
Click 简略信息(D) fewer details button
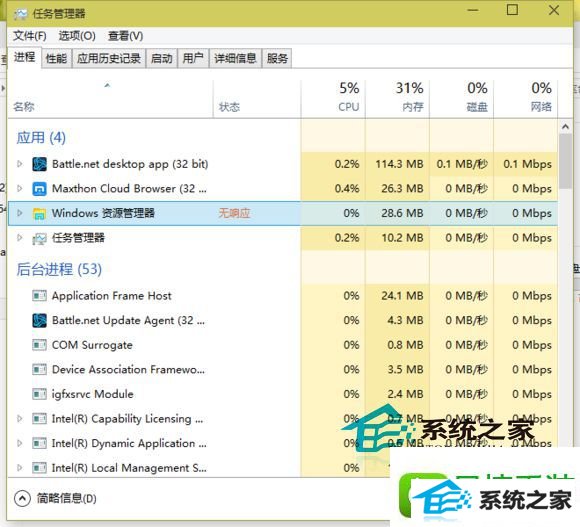tap(55, 499)
